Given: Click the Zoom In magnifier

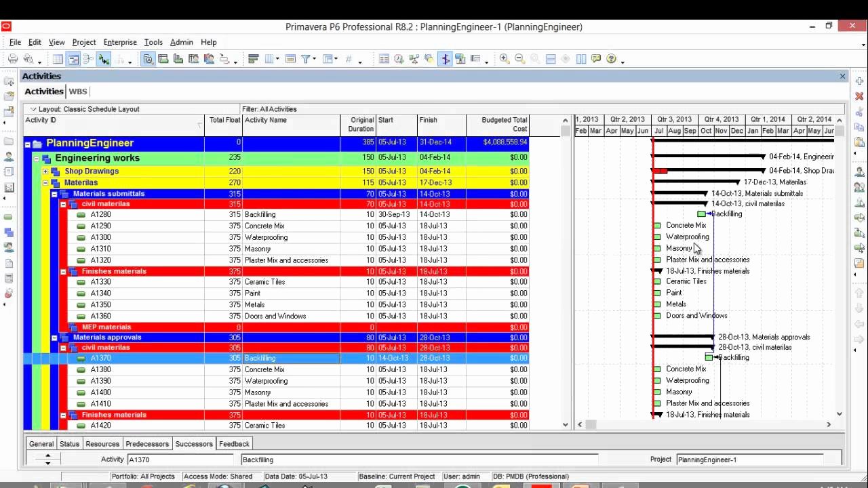Looking at the screenshot, I should tap(505, 60).
